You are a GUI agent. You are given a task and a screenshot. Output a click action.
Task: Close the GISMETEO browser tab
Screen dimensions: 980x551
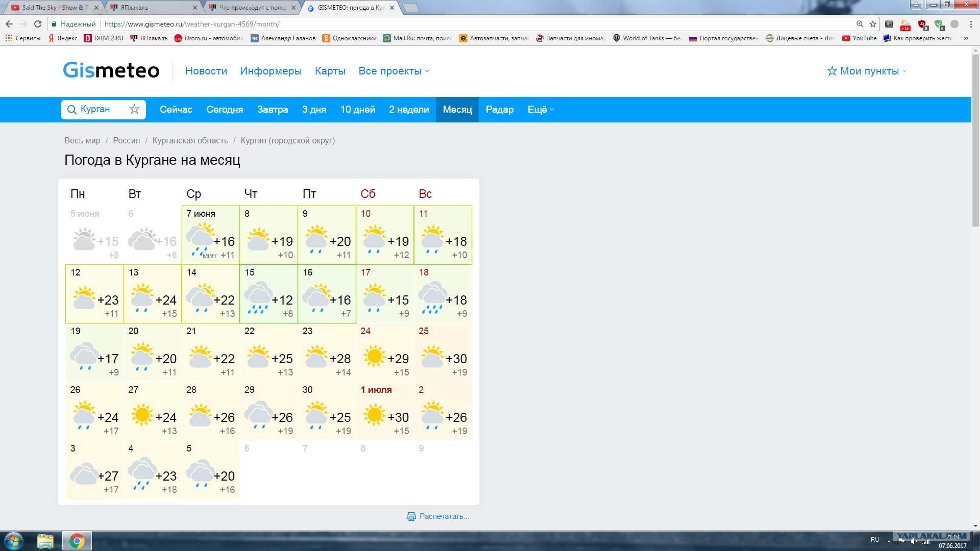[x=391, y=8]
